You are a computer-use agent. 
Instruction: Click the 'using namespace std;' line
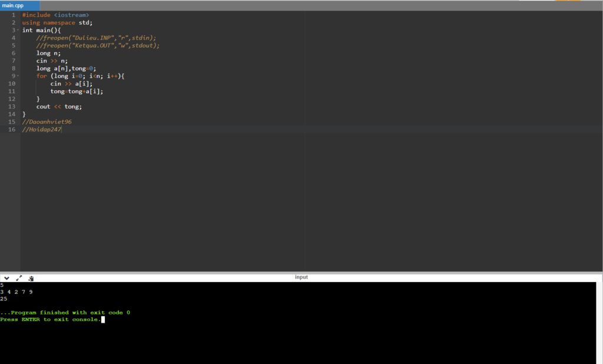(x=57, y=23)
